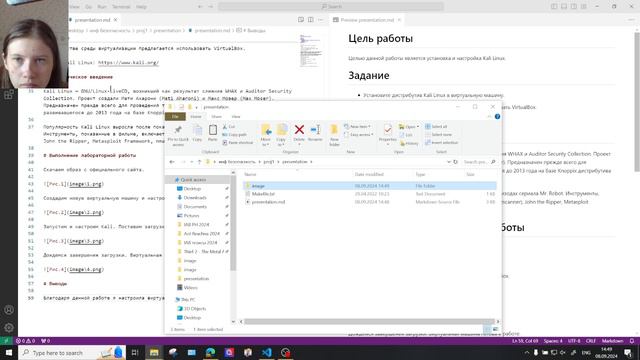This screenshot has height=360, width=640.
Task: Click Cut in the Clipboard group
Action: pos(229,127)
